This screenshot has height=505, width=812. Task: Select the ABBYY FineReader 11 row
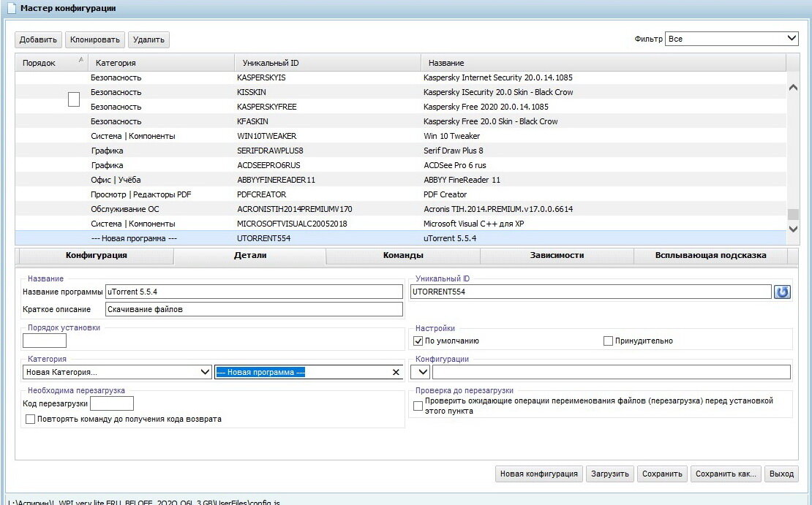[x=400, y=180]
